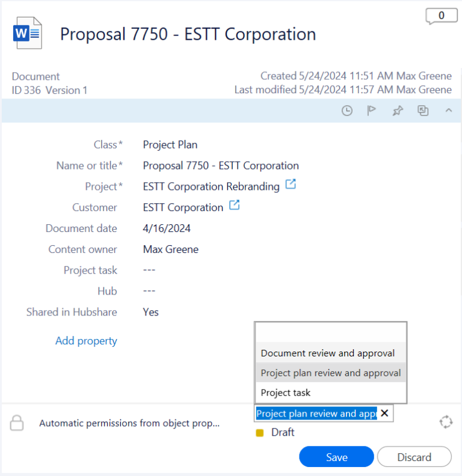Discard the metadata changes

tap(414, 457)
